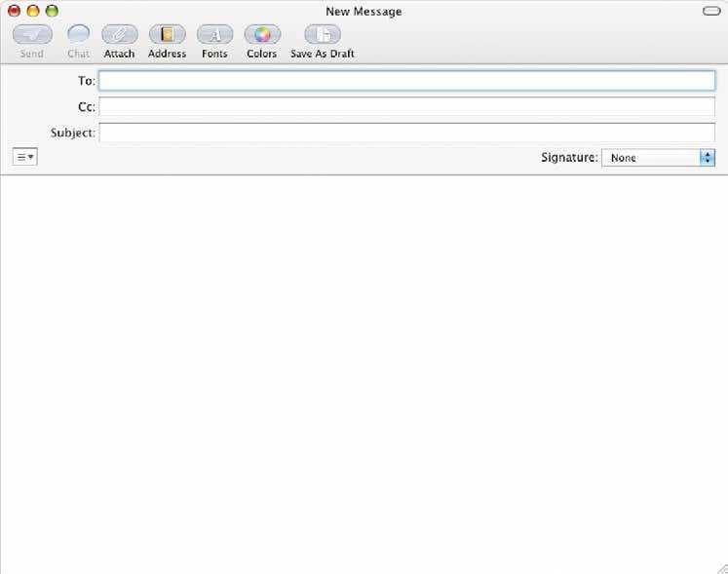Open the Signature dropdown set to None
The width and height of the screenshot is (728, 574).
pos(659,158)
